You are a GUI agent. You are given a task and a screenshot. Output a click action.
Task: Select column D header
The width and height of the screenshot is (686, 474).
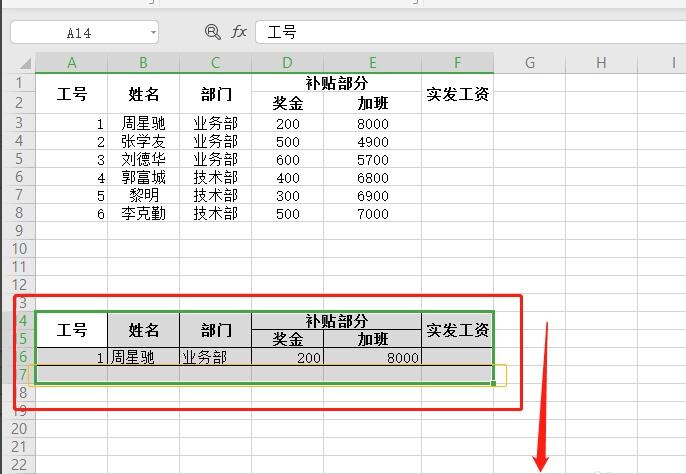(287, 63)
